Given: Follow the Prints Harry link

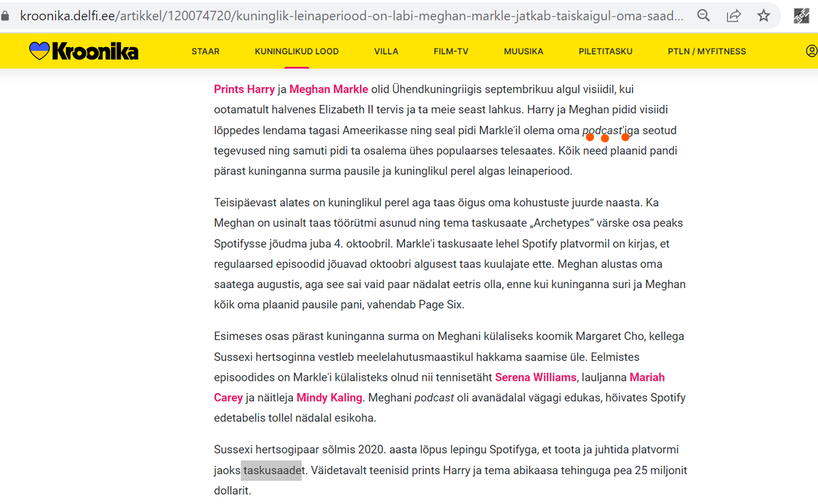Looking at the screenshot, I should click(244, 89).
